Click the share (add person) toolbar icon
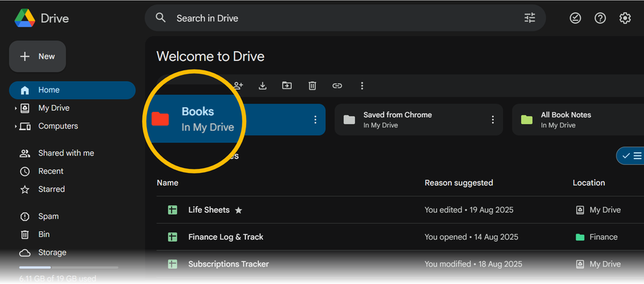This screenshot has height=284, width=644. [x=238, y=86]
